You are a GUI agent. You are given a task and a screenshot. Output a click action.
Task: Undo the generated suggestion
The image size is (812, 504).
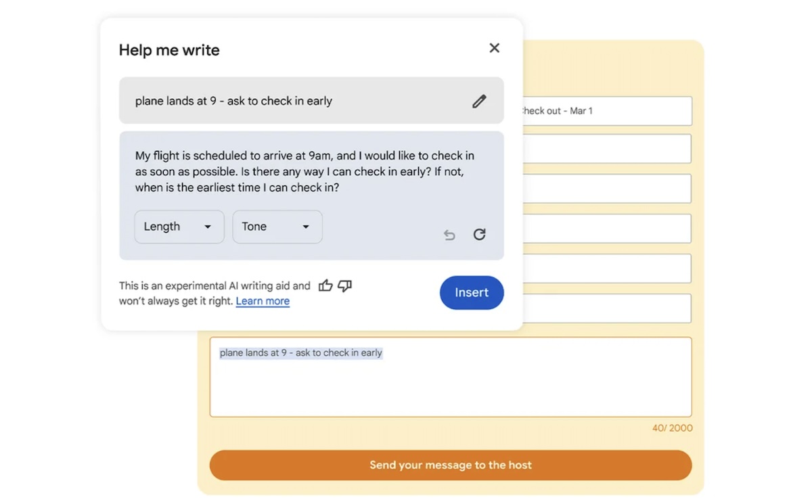point(449,234)
